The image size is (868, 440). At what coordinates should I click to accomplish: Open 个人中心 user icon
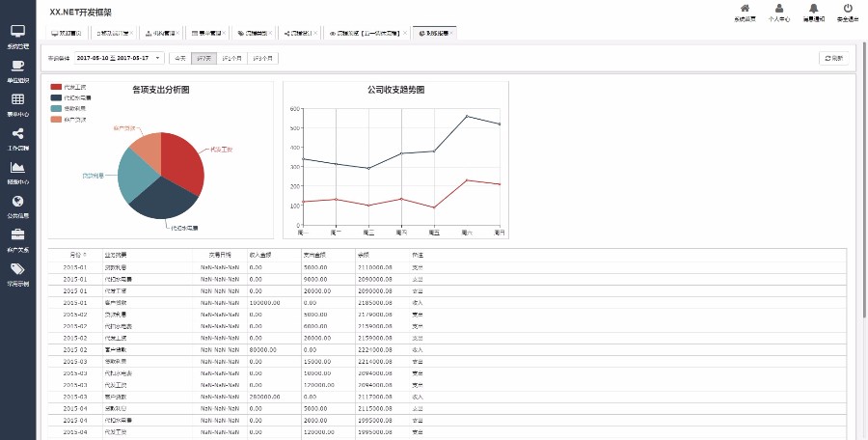point(779,13)
